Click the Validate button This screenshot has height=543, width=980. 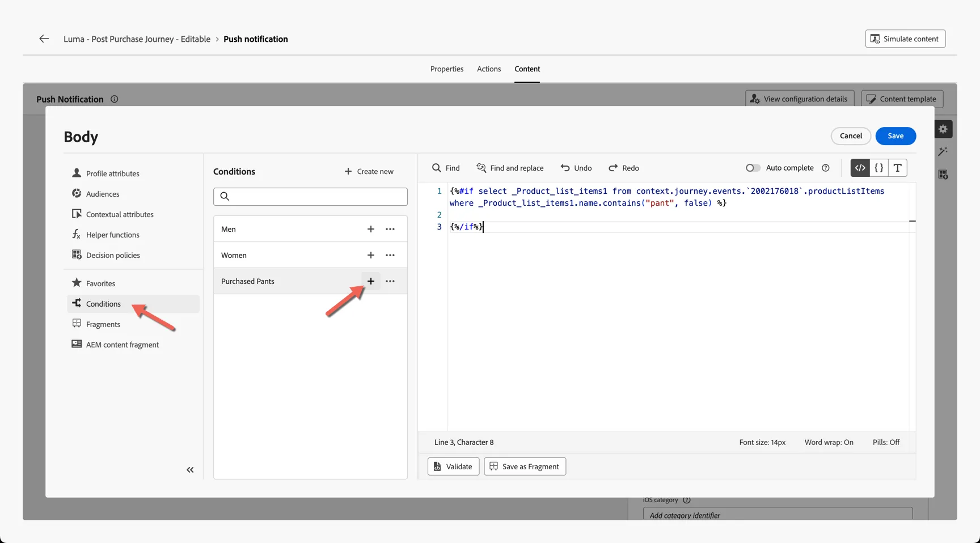[453, 466]
